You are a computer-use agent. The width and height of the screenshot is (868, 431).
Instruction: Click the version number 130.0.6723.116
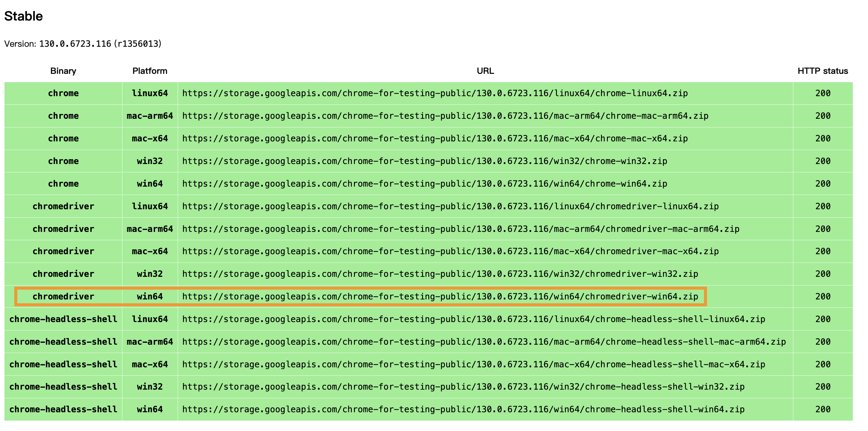coord(75,44)
